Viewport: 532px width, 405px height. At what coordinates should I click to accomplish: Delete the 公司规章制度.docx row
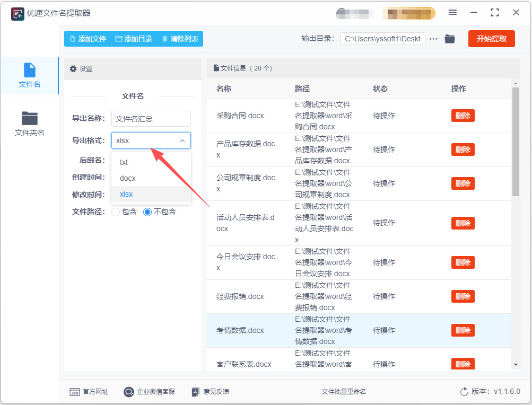point(463,183)
